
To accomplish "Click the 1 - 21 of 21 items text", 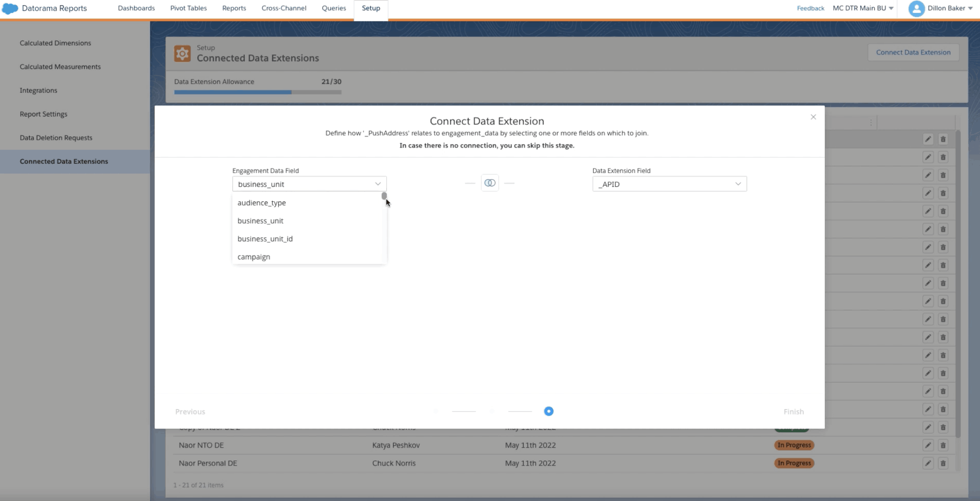I will pos(198,485).
